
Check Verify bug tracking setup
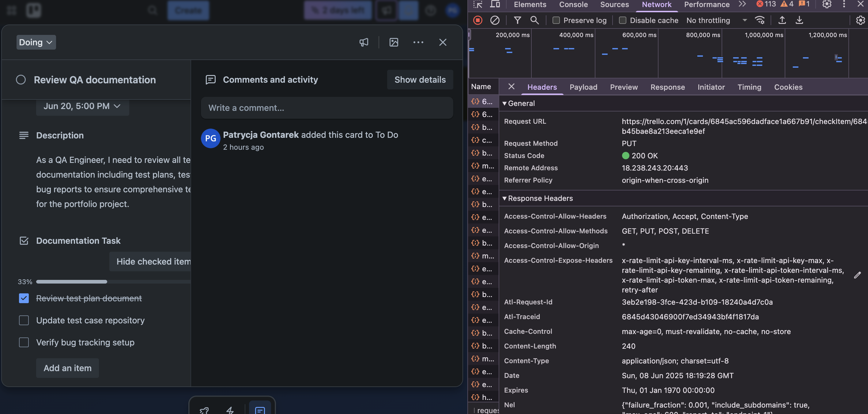pyautogui.click(x=24, y=342)
